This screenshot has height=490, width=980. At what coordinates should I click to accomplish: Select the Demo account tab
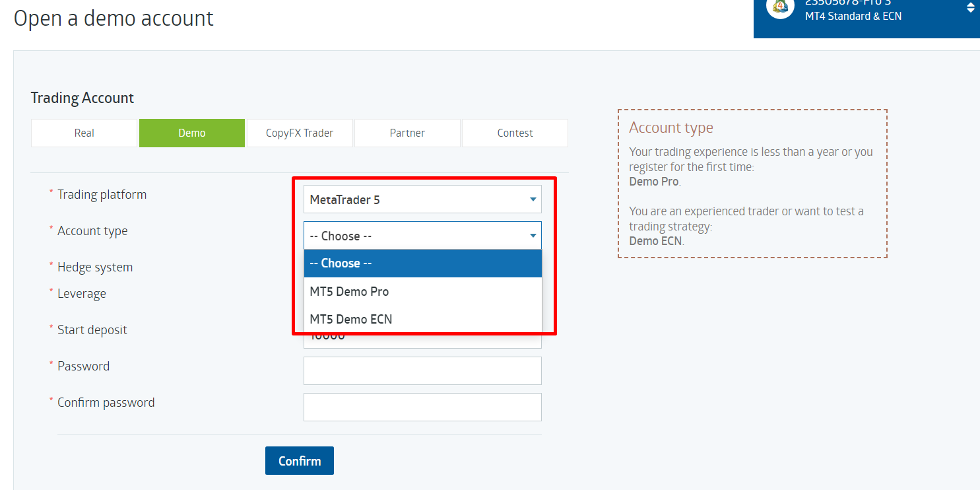coord(191,133)
